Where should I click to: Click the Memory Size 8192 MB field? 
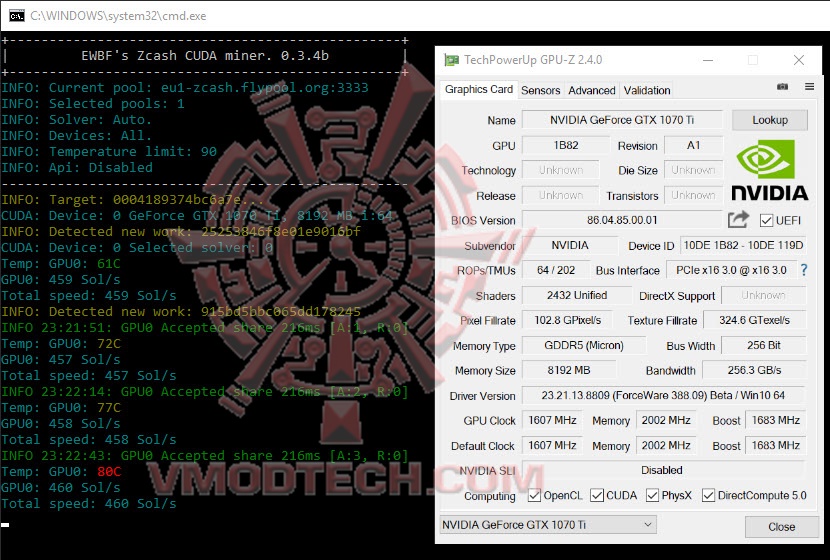569,371
